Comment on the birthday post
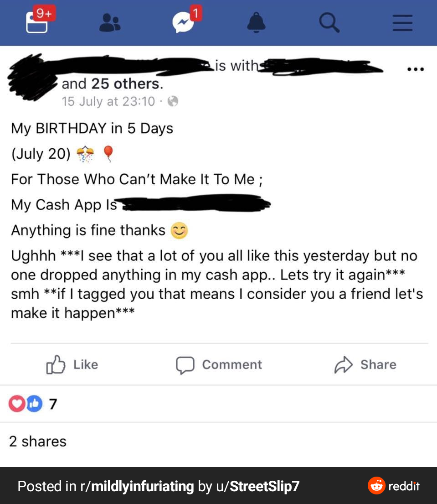 (219, 365)
